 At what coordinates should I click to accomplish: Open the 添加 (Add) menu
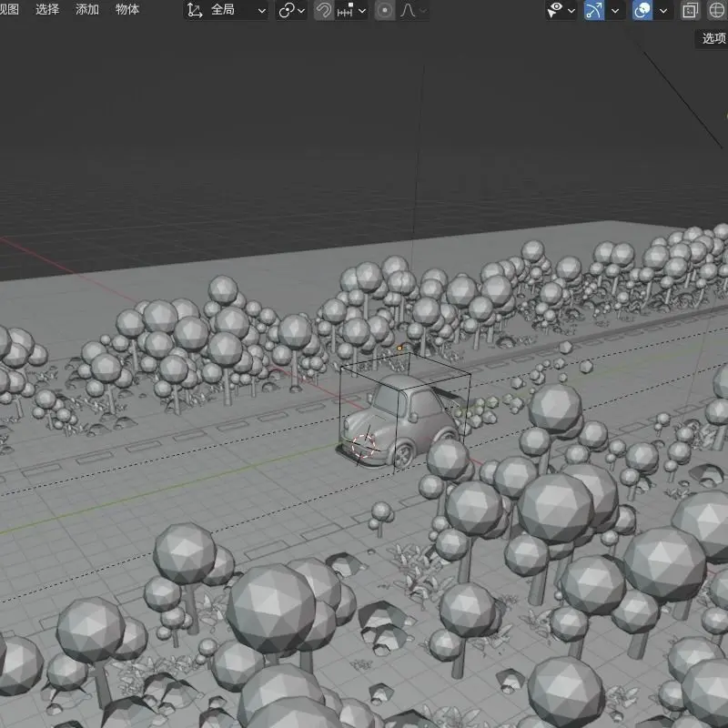coord(87,9)
